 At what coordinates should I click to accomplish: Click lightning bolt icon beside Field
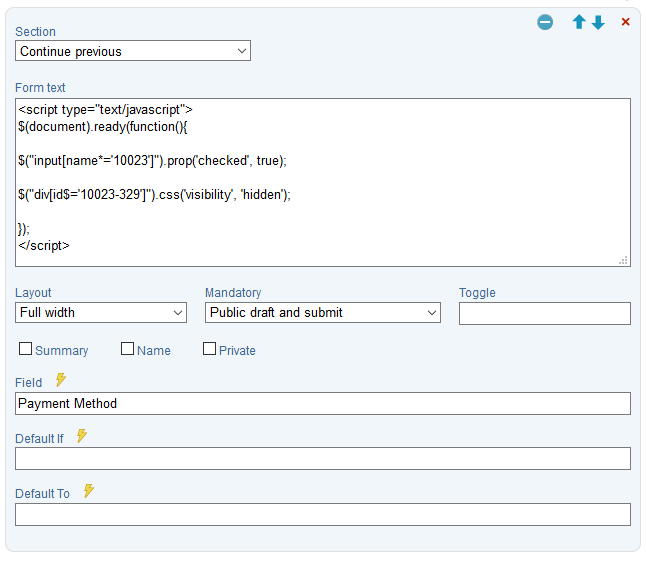tap(61, 380)
